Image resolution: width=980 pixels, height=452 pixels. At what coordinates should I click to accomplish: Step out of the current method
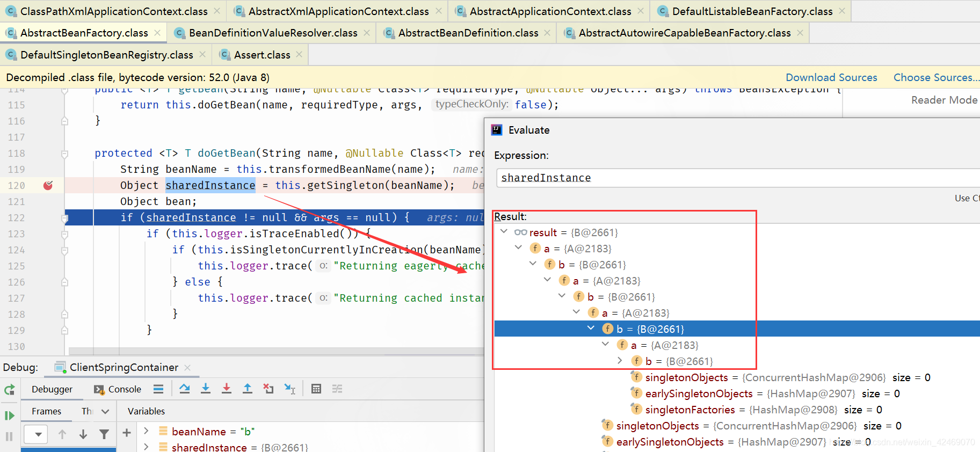click(x=248, y=389)
